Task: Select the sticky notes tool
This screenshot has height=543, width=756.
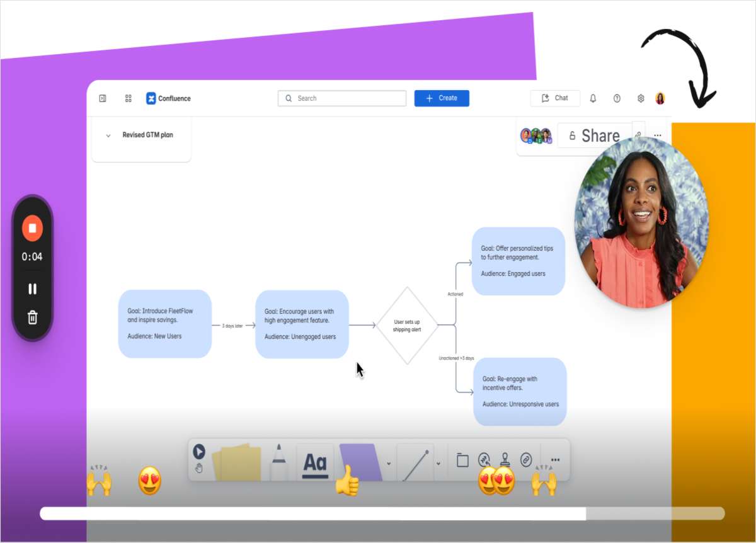Action: 237,462
